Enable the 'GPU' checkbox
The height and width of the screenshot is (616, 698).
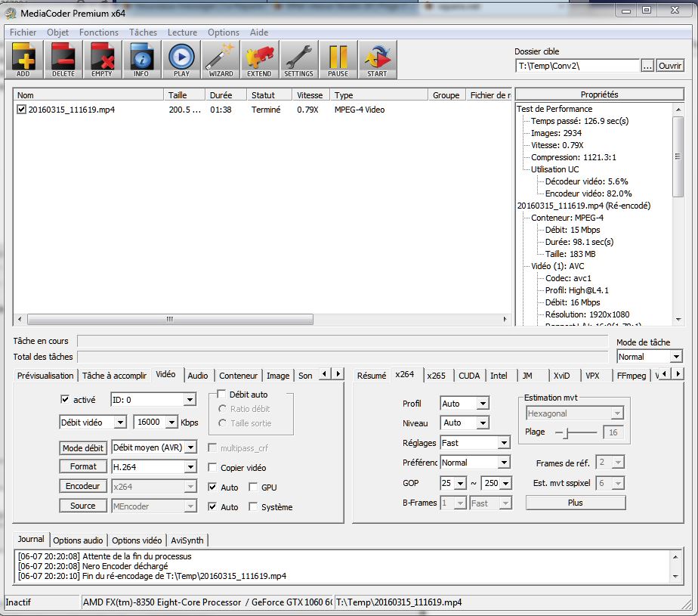(x=253, y=487)
